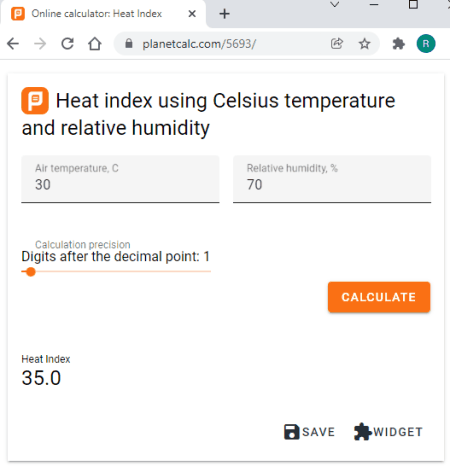This screenshot has width=450, height=466.
Task: Click the SAVE button
Action: tap(309, 432)
